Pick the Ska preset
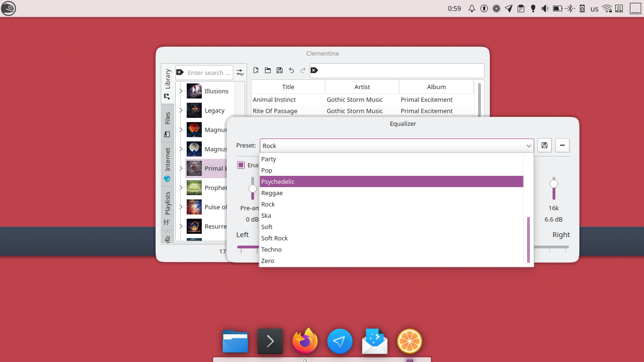 pos(391,215)
